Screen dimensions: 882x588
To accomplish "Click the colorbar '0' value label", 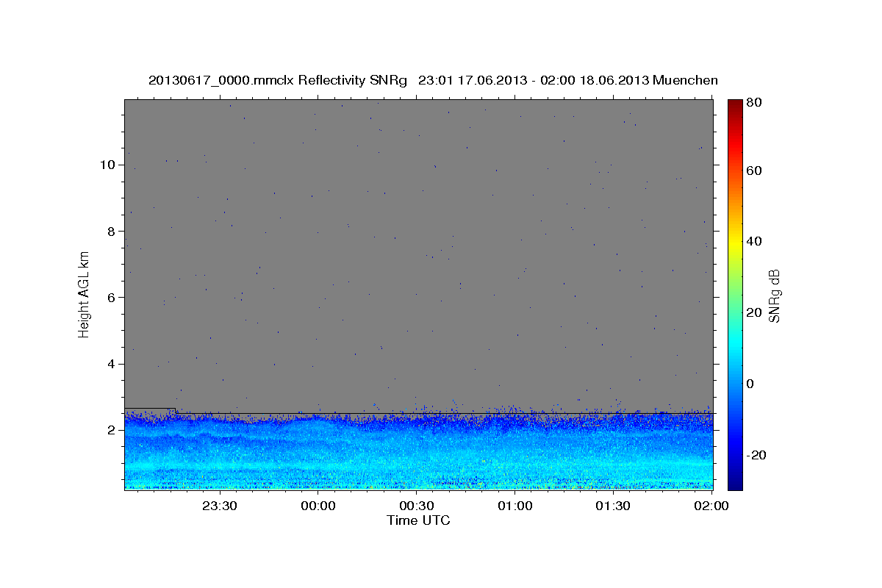I will 750,384.
